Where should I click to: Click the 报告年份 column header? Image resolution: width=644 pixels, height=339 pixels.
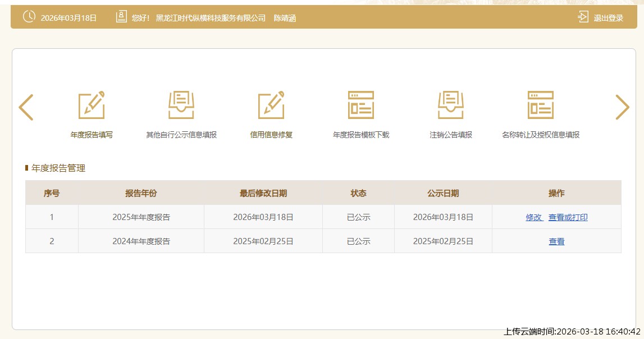click(141, 193)
